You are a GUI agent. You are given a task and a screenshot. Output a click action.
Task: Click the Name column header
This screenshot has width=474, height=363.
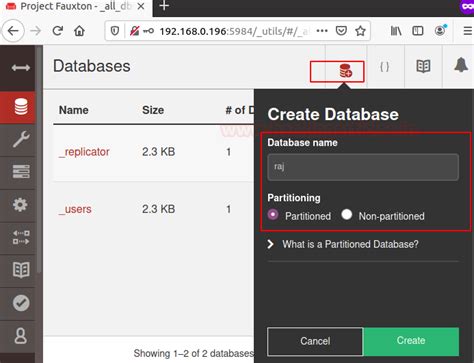coord(74,110)
